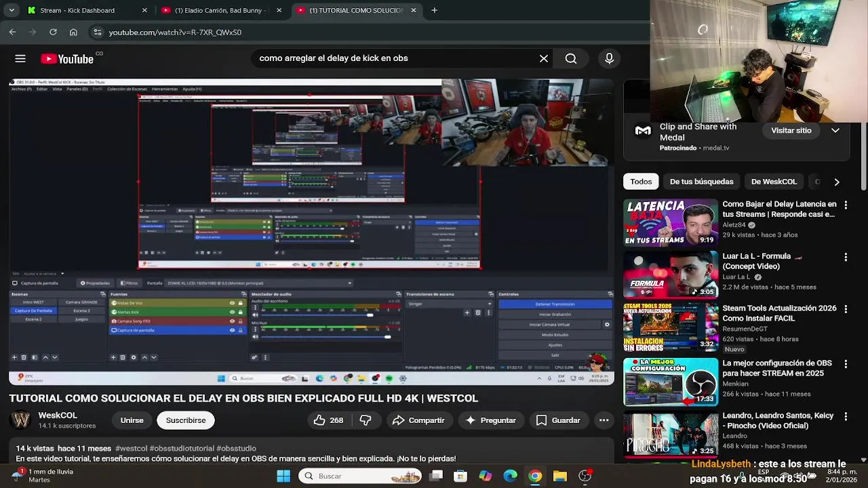
Task: Open File Explorer folder from taskbar
Action: (x=559, y=476)
